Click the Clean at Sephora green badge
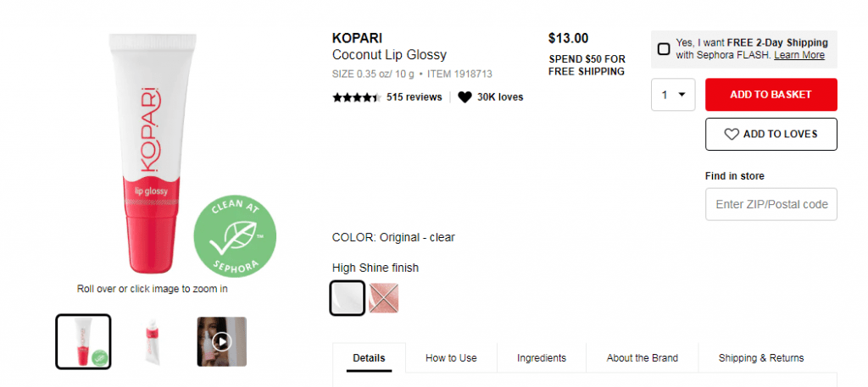This screenshot has height=387, width=868. click(235, 236)
